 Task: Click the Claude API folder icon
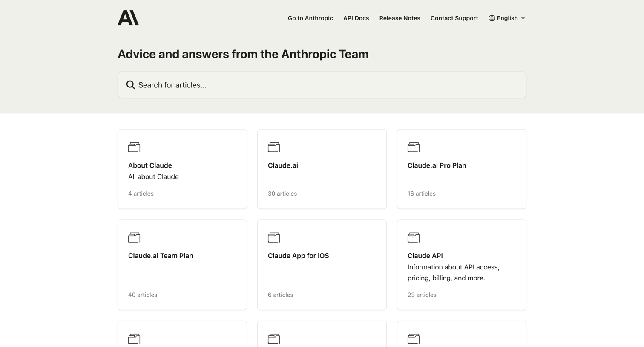point(414,237)
